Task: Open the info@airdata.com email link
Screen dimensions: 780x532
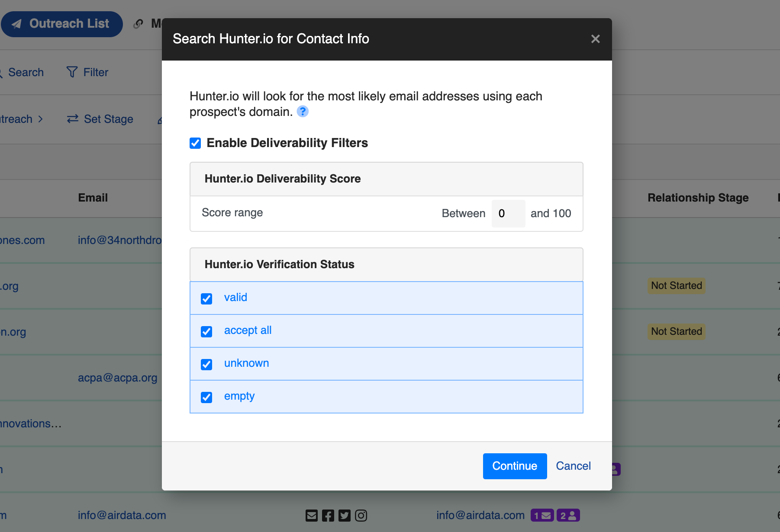Action: pos(122,515)
